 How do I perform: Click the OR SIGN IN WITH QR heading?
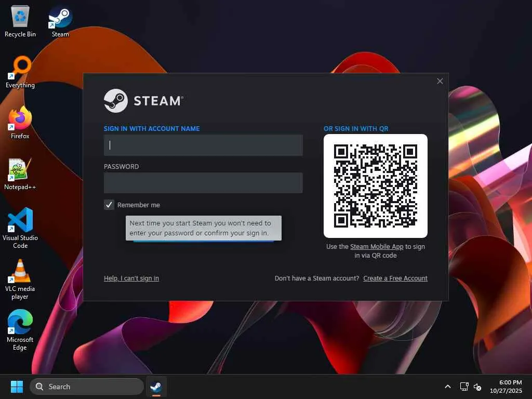point(356,129)
